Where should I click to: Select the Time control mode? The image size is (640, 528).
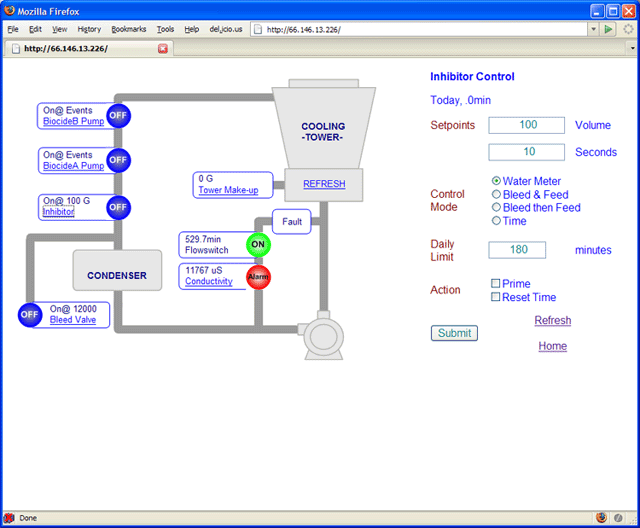click(497, 221)
